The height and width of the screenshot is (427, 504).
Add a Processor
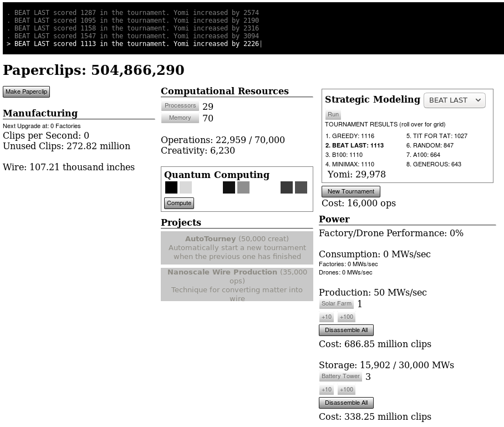coord(180,105)
